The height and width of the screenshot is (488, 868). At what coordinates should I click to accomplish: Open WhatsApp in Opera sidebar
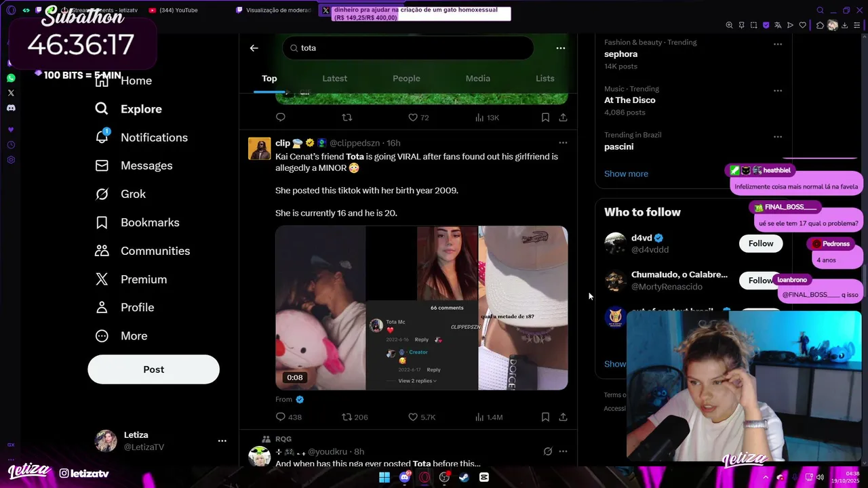coord(11,78)
